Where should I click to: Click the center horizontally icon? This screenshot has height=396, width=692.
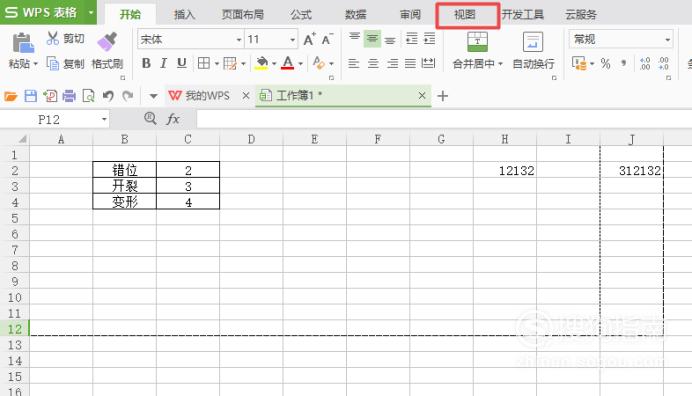pyautogui.click(x=373, y=63)
